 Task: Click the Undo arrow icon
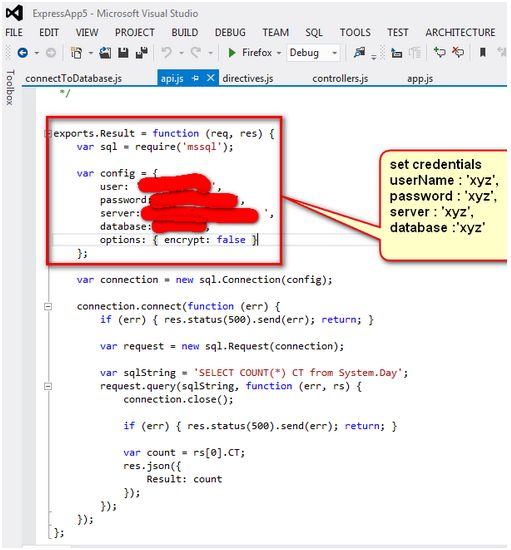(x=167, y=53)
